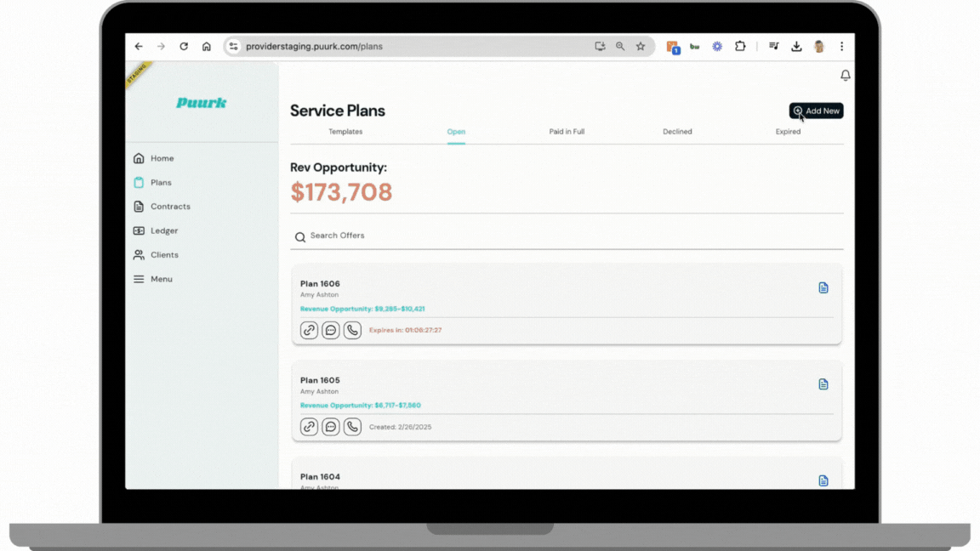Open the extensions puzzle menu
980x551 pixels.
(740, 46)
